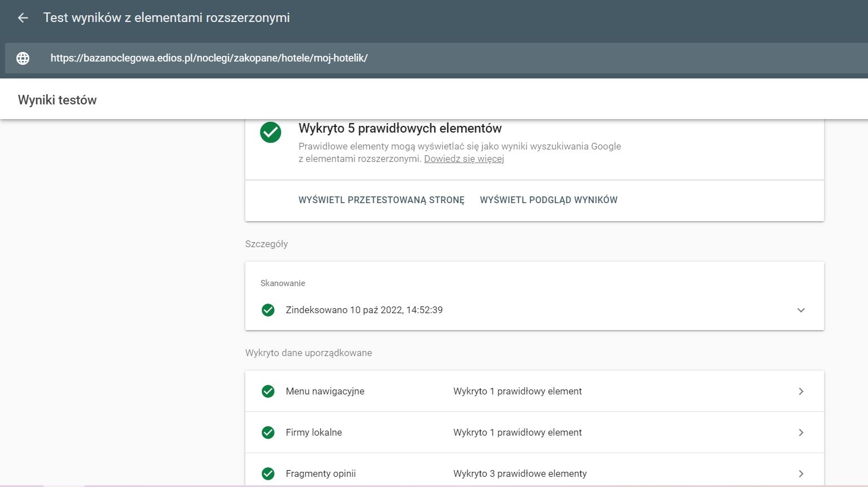Click the green check next to Fragmenty opinii

coord(268,473)
